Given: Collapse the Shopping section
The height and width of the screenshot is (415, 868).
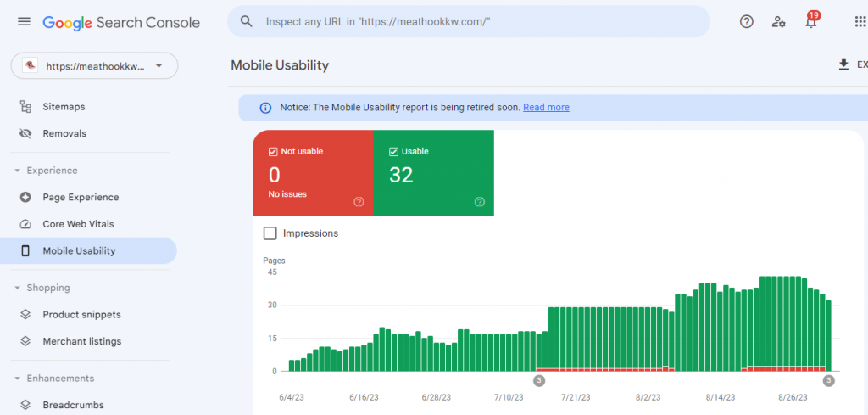Looking at the screenshot, I should click(x=17, y=288).
